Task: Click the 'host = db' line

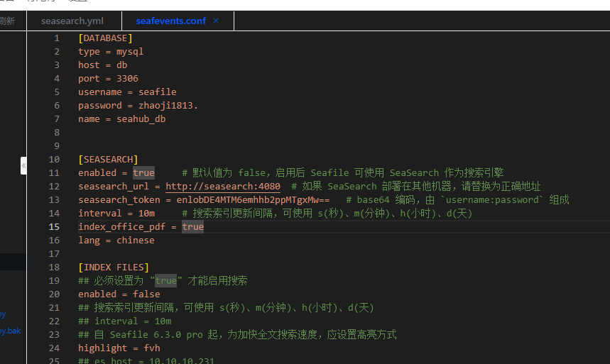Action: [103, 65]
